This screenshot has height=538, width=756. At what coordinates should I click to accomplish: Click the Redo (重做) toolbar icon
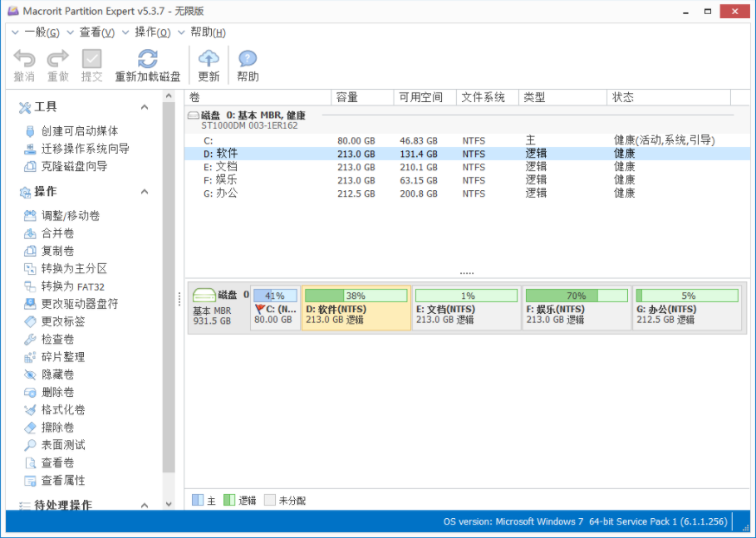[58, 59]
